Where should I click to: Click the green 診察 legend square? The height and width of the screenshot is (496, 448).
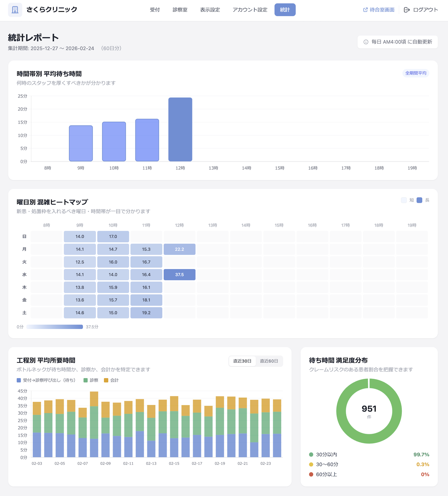[x=85, y=380]
